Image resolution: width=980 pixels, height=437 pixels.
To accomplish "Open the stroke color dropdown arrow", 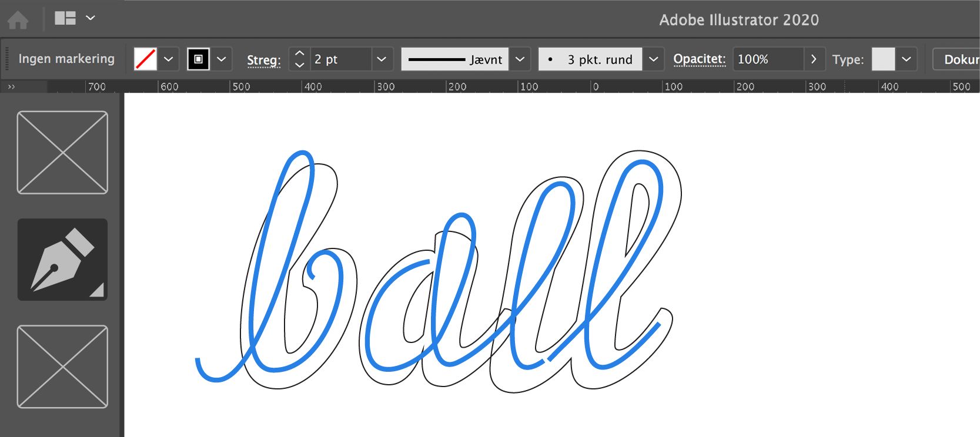I will click(x=222, y=59).
